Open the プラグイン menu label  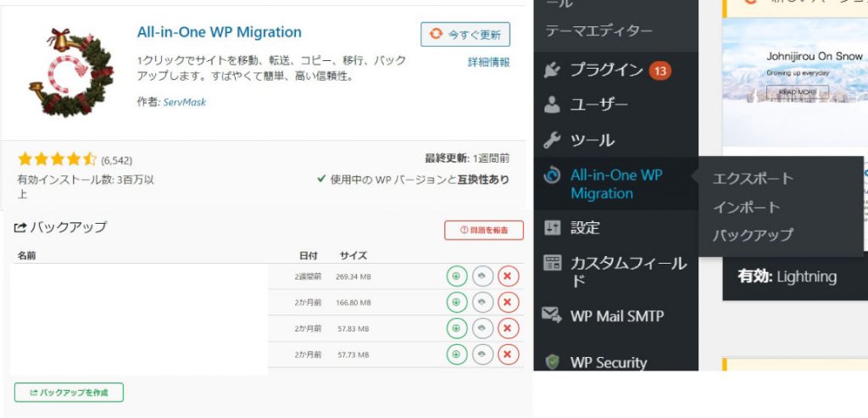[x=607, y=70]
